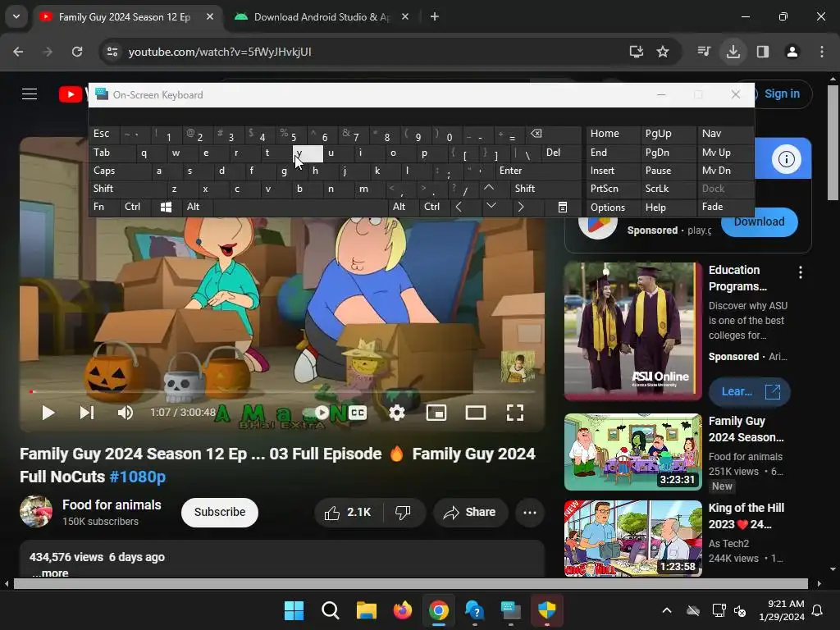Viewport: 840px width, 630px height.
Task: Seek in the video progress bar
Action: point(282,392)
